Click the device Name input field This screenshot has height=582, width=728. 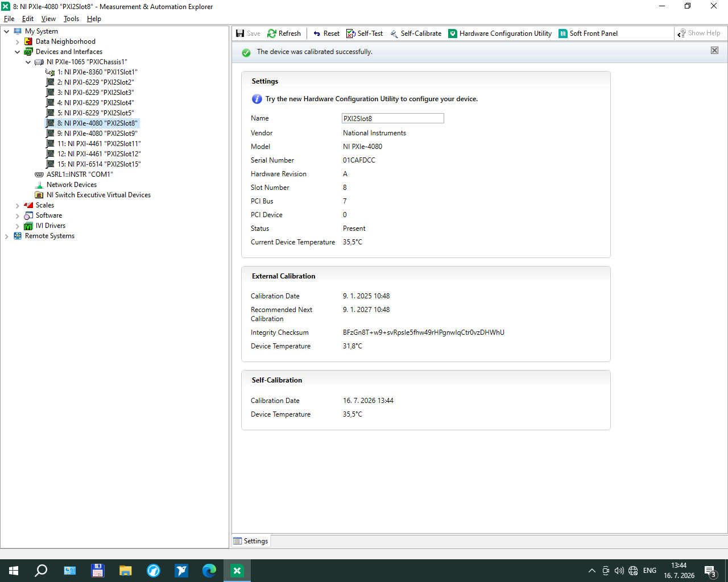pos(392,118)
